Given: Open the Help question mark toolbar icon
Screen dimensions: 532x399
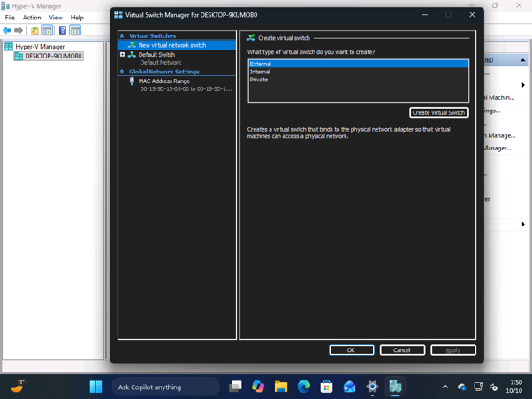Looking at the screenshot, I should [63, 30].
